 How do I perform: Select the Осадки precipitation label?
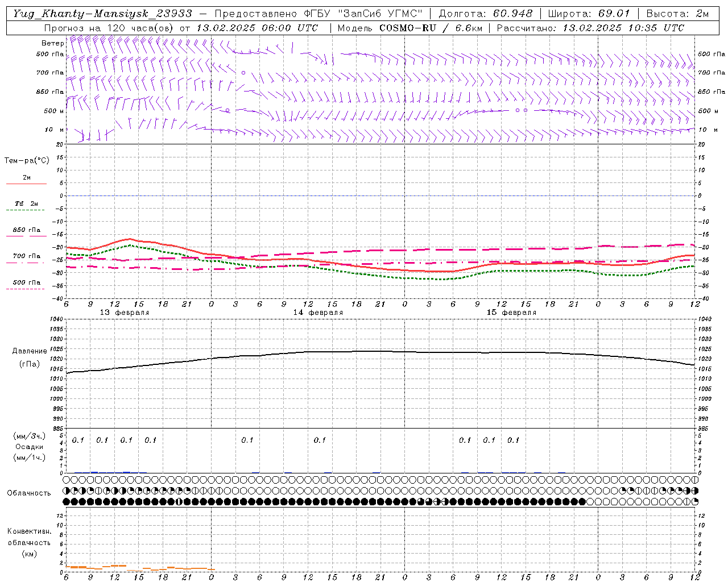click(30, 447)
